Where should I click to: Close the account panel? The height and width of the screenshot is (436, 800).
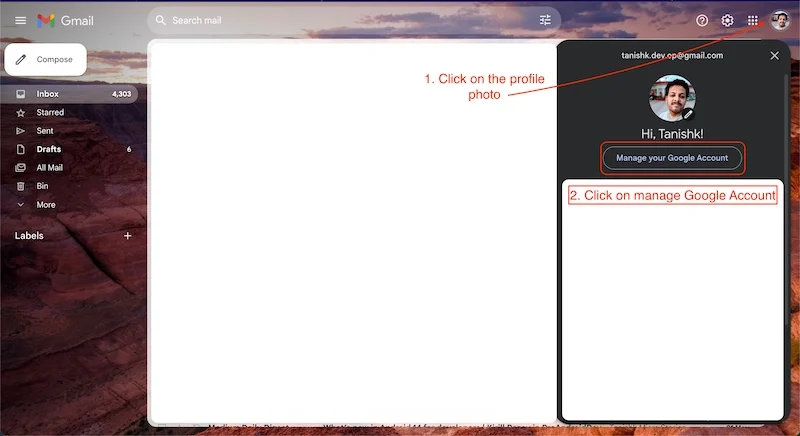pos(774,56)
